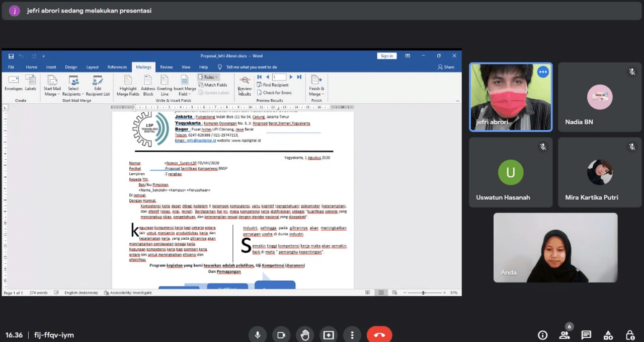Screen dimensions: 644x342
Task: Switch to the Design ribbon tab
Action: coord(71,67)
